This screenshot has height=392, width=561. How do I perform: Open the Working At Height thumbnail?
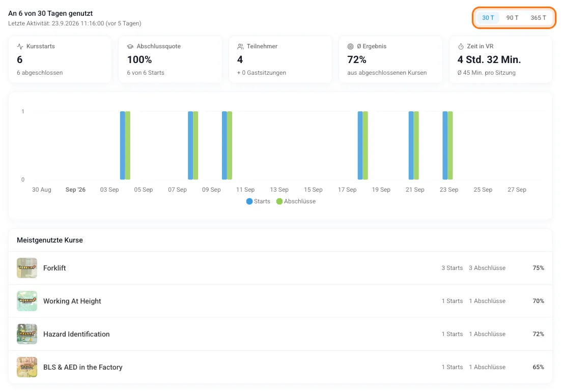(27, 301)
